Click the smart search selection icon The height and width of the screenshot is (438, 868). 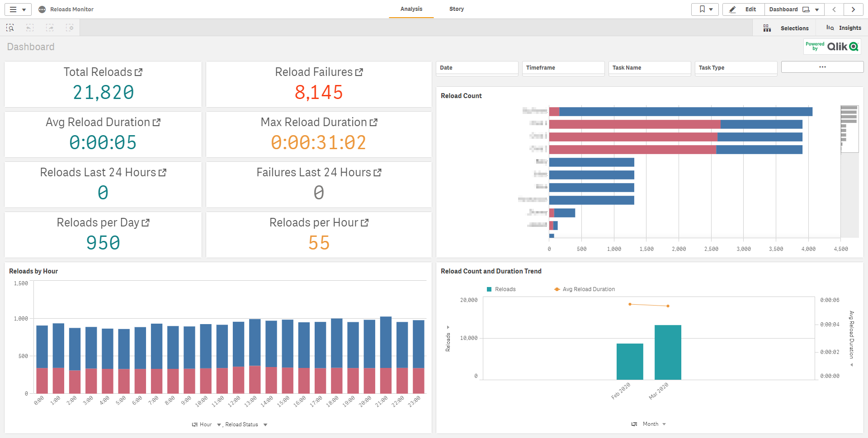click(x=10, y=28)
